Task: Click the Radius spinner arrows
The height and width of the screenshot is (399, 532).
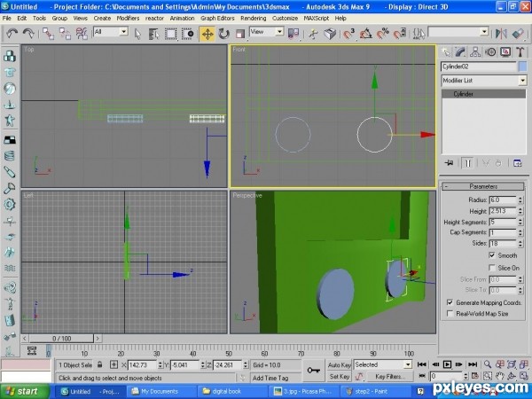Action: (x=520, y=200)
